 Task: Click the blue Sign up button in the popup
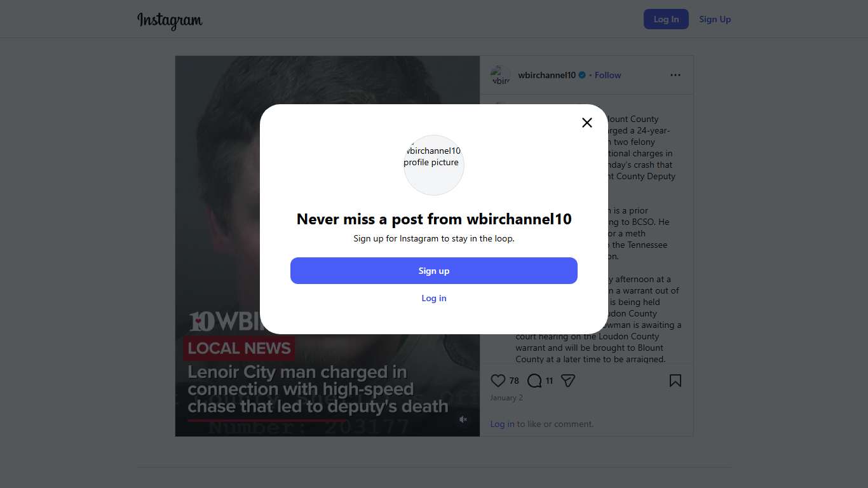pyautogui.click(x=434, y=271)
